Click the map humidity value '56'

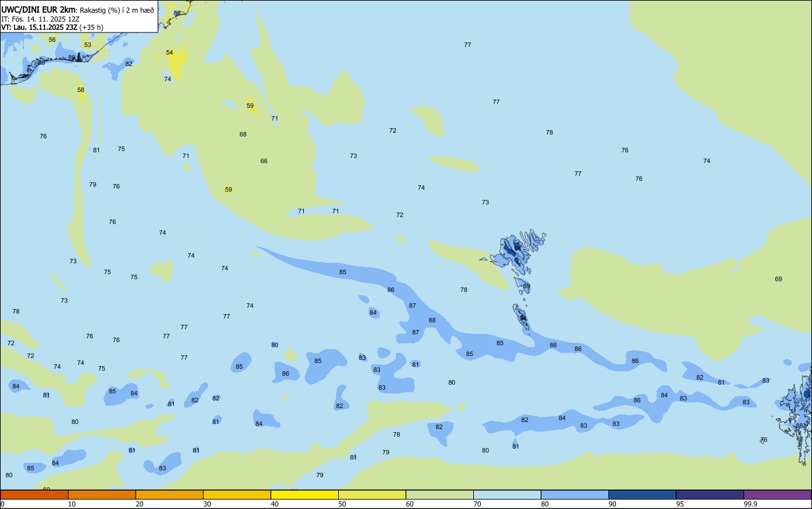pos(52,40)
